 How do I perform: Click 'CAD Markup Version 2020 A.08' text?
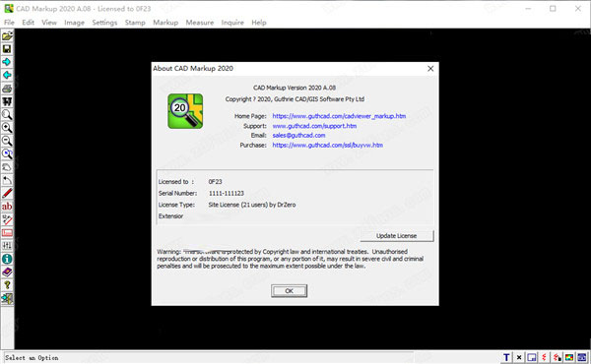coord(295,88)
